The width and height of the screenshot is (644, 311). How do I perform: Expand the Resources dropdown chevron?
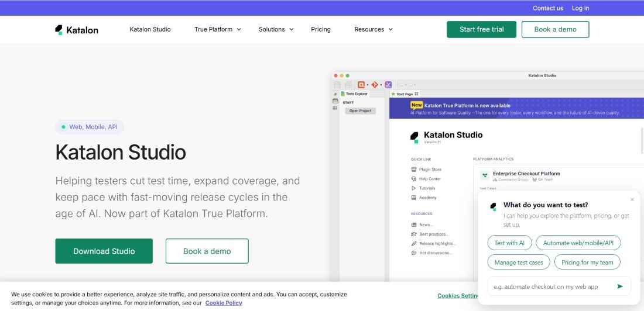(x=390, y=30)
